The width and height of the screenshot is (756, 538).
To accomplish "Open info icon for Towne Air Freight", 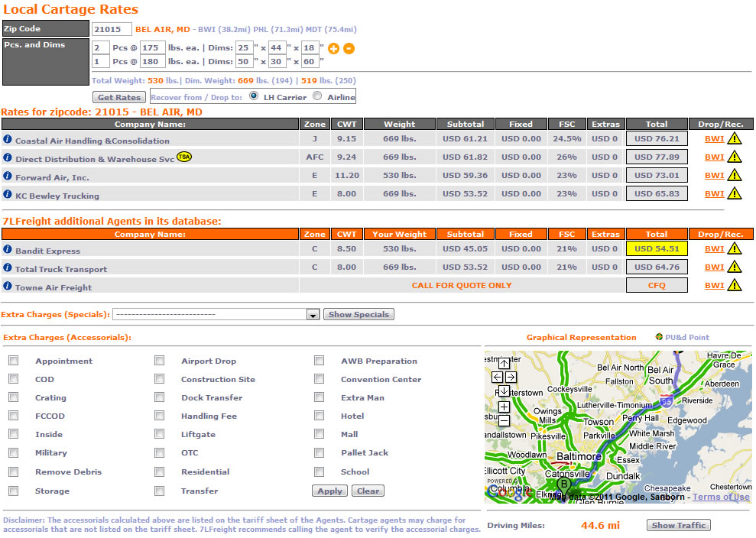I will [7, 285].
